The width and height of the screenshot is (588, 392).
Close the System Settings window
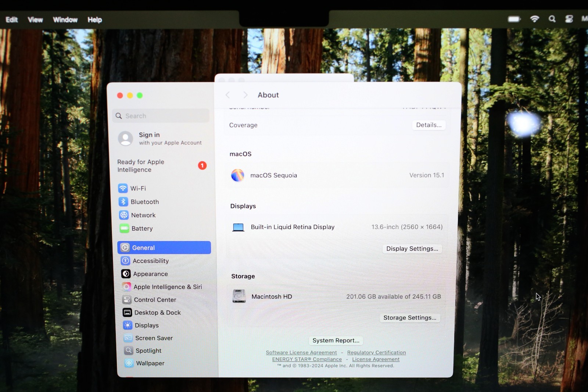[x=120, y=96]
